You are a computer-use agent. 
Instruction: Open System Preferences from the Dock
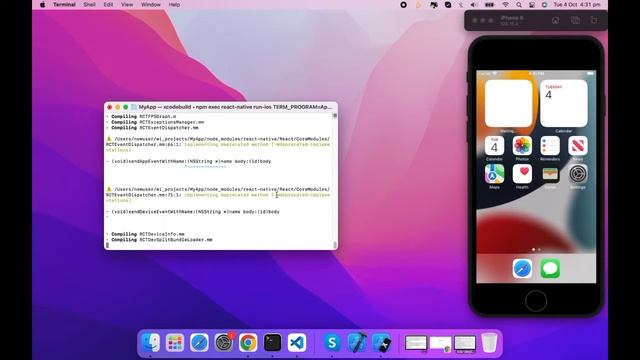(x=224, y=342)
